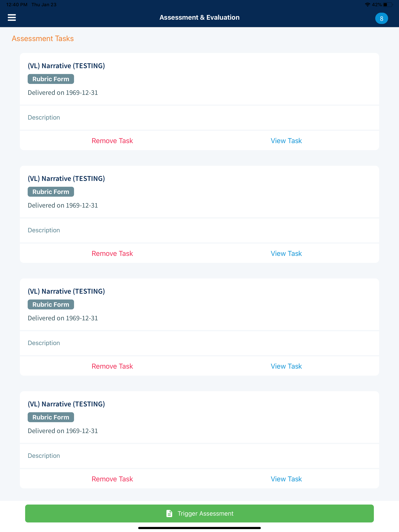Remove the fourth Narrative task

coord(112,479)
